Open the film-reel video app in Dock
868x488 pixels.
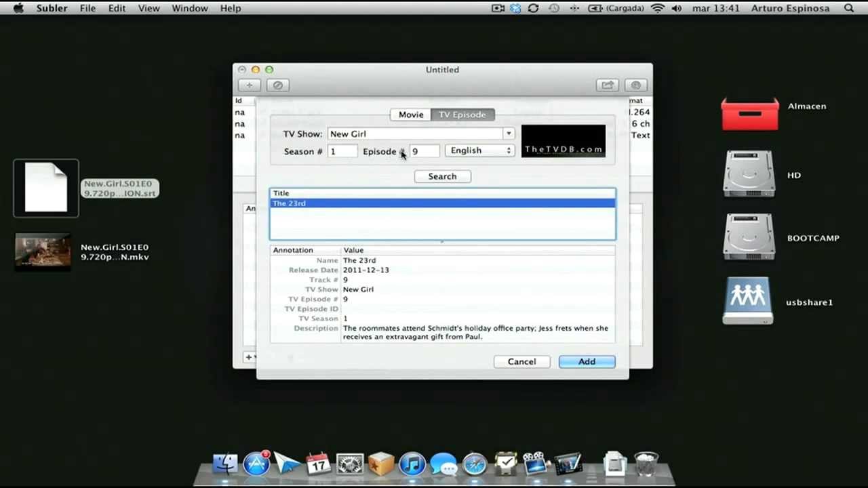(x=536, y=464)
